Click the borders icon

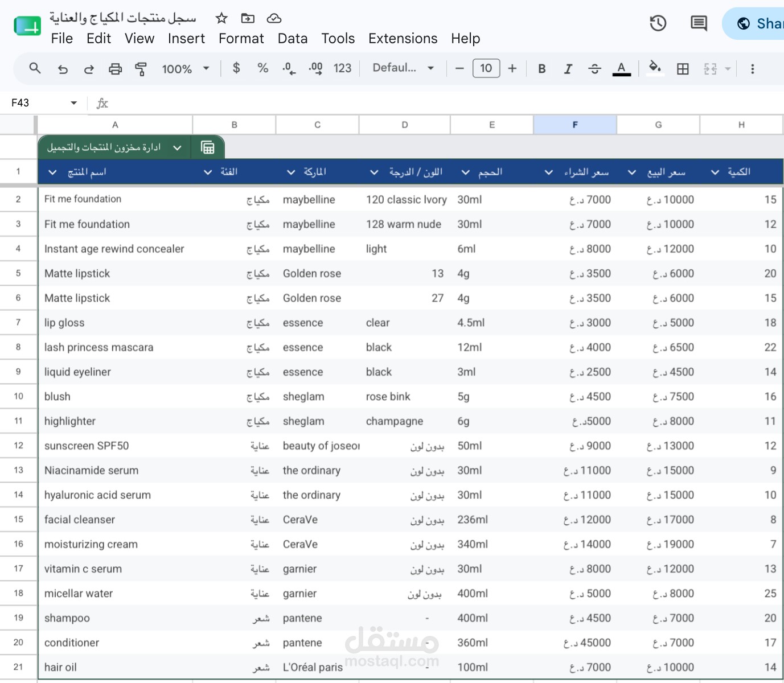pyautogui.click(x=683, y=69)
